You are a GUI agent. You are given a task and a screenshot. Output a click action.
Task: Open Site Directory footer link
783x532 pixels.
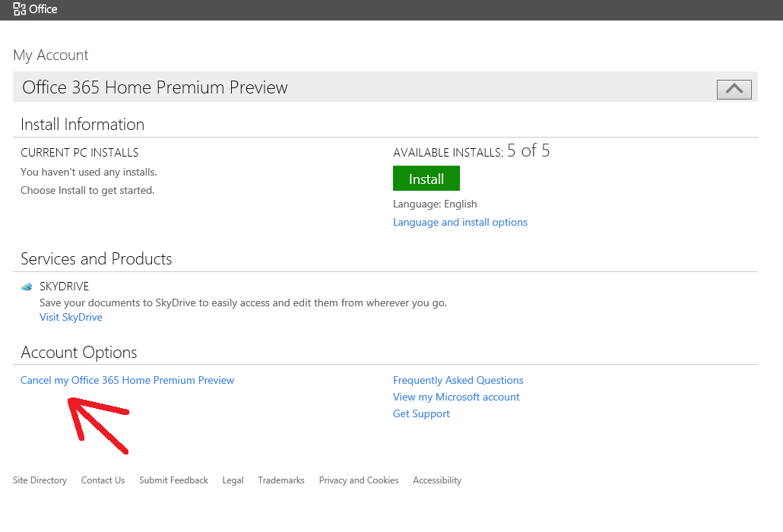point(40,480)
